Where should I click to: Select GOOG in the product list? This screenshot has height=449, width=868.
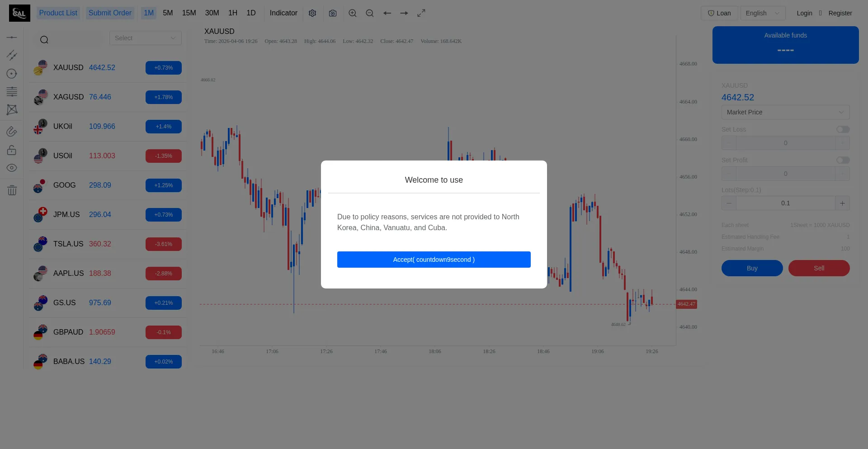pyautogui.click(x=108, y=185)
